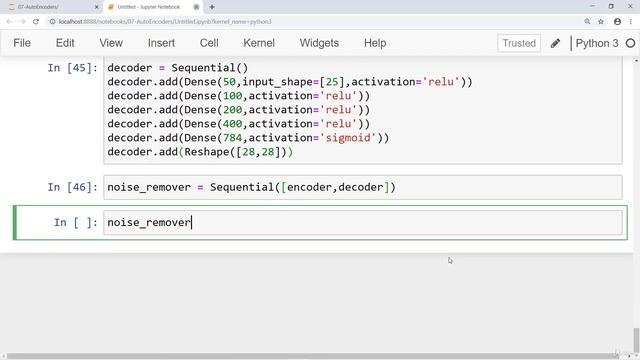Click the Dense(784,activation='sigmoid') line

point(248,138)
